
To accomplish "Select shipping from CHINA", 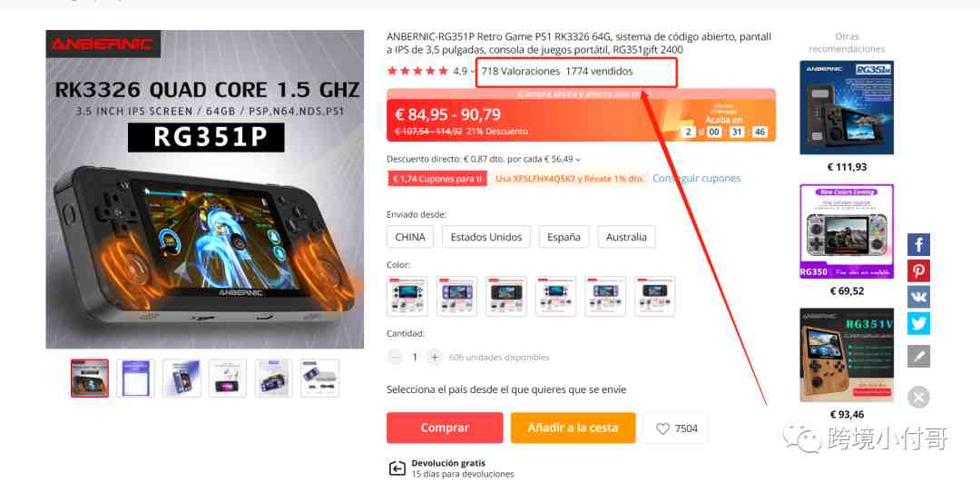I will (x=410, y=237).
